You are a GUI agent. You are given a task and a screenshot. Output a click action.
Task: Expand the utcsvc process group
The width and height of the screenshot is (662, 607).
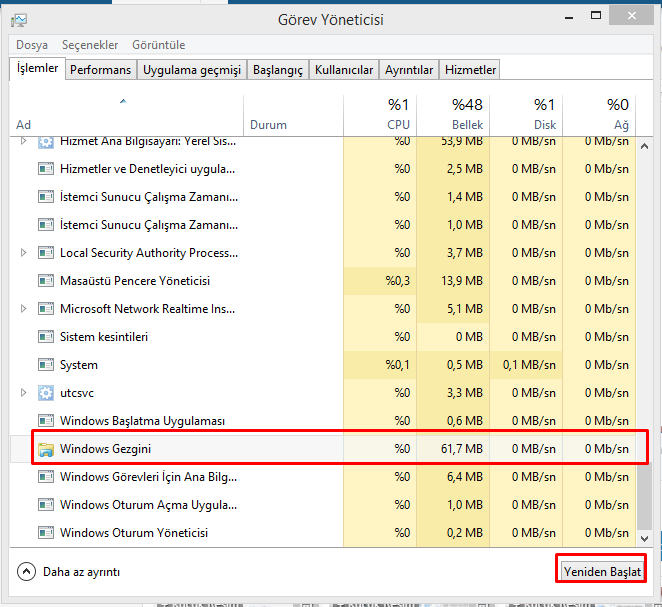pyautogui.click(x=23, y=393)
